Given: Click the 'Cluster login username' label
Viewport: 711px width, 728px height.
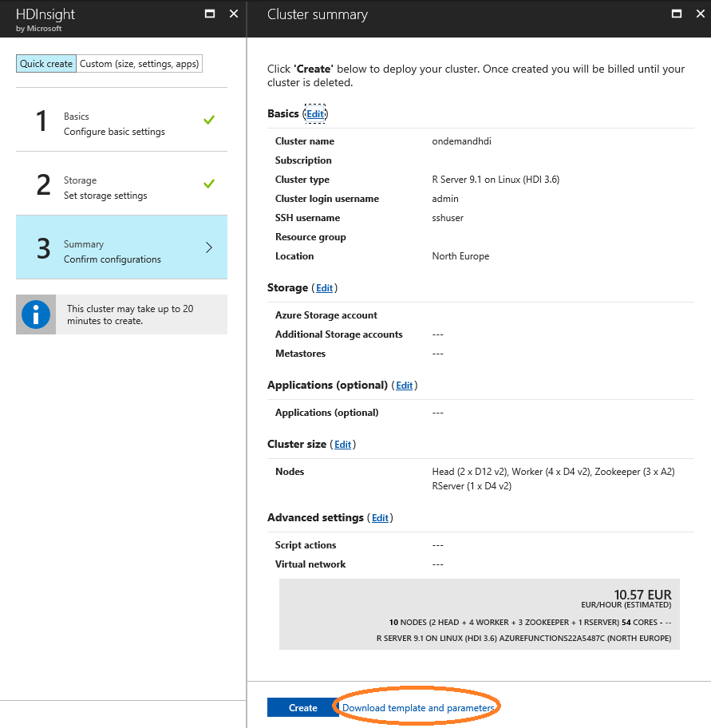Looking at the screenshot, I should point(326,199).
